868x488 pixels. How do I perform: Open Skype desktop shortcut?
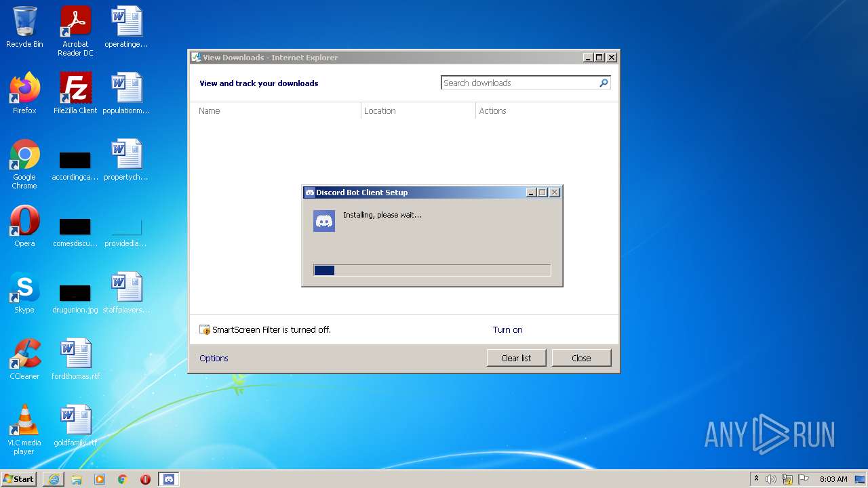24,293
